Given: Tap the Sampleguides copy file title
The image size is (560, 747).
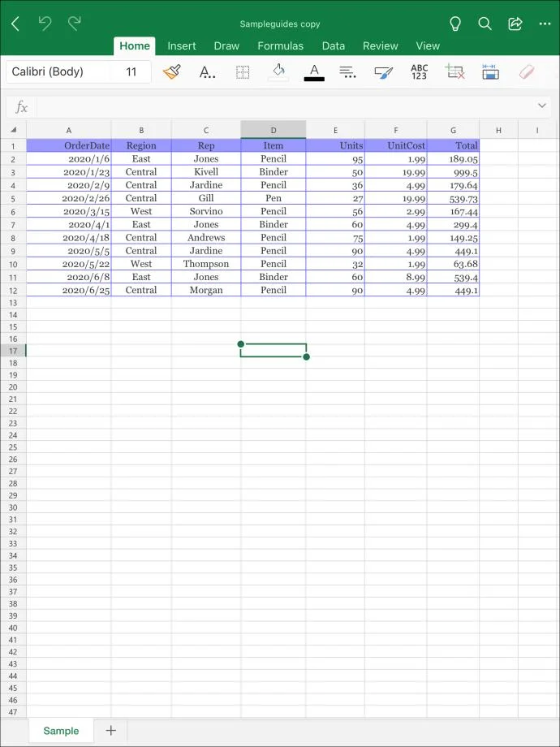Looking at the screenshot, I should click(x=280, y=24).
